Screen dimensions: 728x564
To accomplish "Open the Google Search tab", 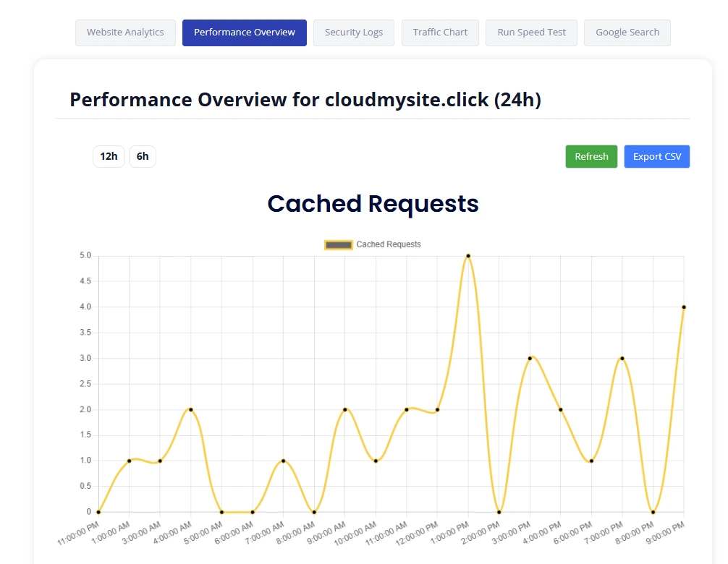I will pyautogui.click(x=627, y=33).
